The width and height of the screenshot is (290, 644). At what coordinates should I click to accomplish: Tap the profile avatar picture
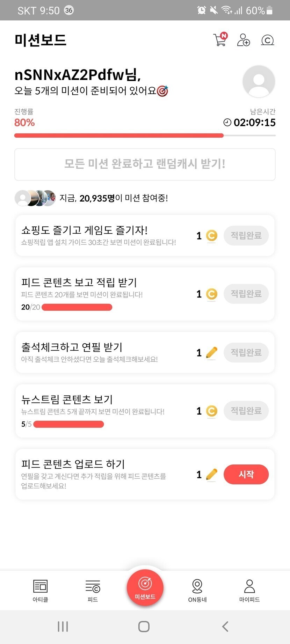[x=259, y=81]
